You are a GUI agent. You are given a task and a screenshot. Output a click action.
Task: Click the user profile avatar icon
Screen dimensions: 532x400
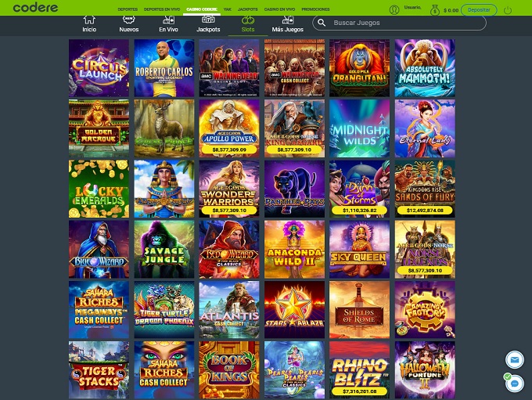tap(394, 10)
